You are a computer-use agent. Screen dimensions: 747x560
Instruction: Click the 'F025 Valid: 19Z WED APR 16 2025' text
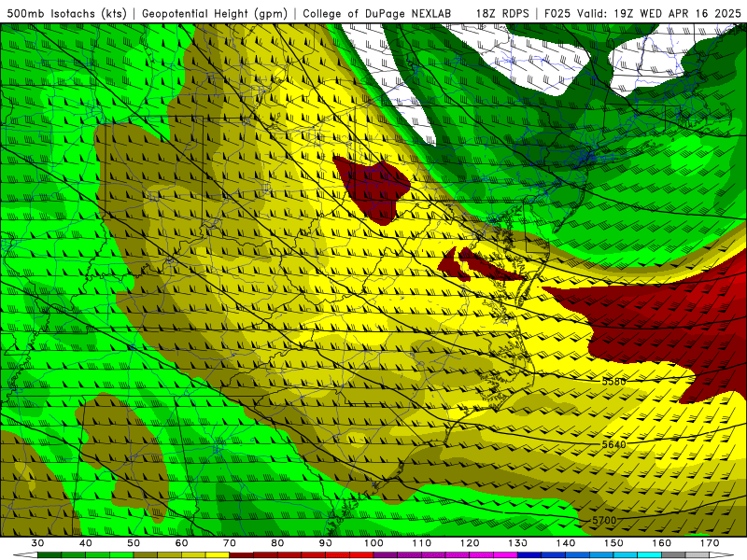pos(642,13)
